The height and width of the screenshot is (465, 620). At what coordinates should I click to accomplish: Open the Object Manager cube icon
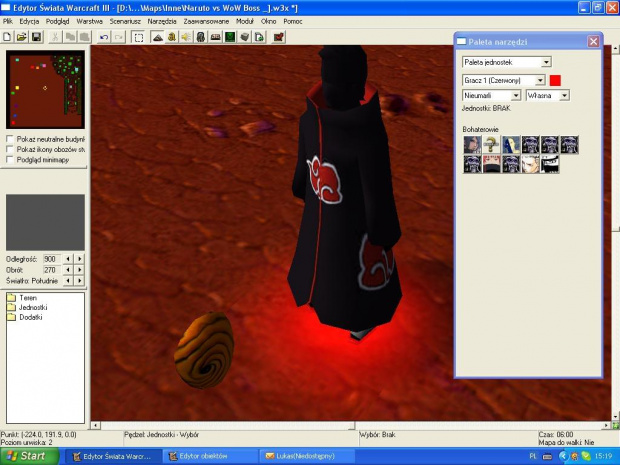245,37
